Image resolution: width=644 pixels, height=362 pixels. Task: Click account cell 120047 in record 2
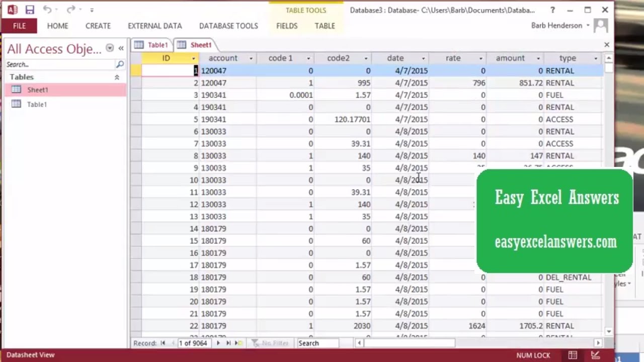click(x=228, y=83)
